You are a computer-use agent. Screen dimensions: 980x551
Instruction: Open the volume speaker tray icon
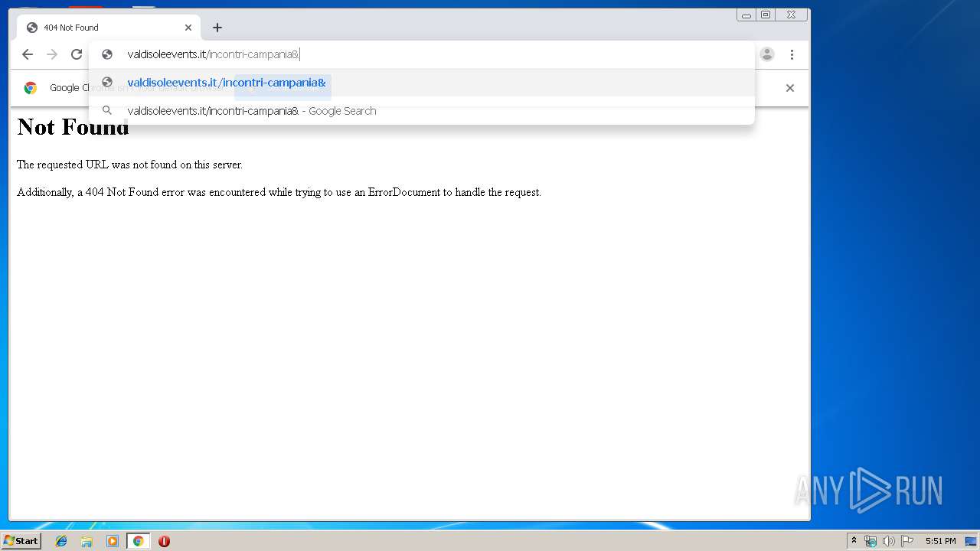pyautogui.click(x=889, y=541)
